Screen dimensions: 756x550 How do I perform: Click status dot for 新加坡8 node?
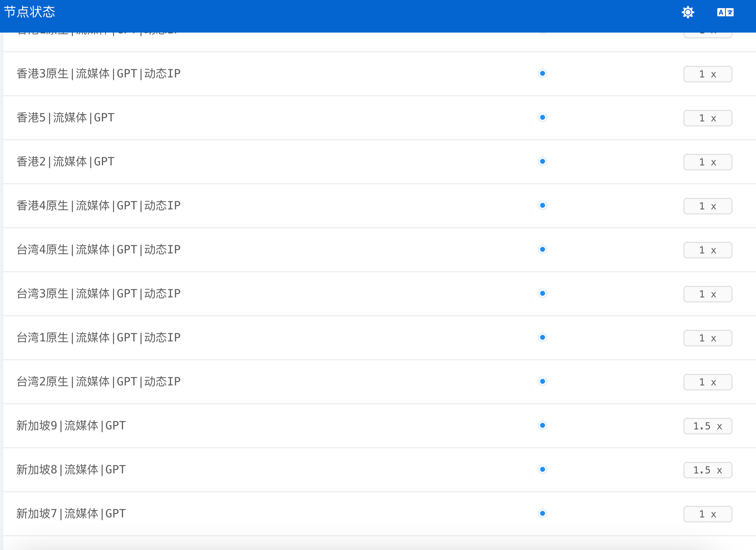click(x=543, y=470)
